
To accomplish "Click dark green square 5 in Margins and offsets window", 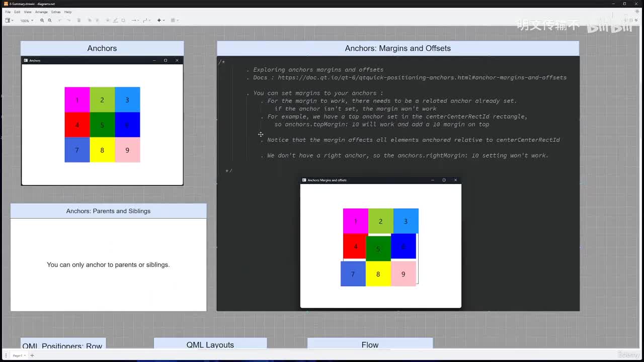I will pyautogui.click(x=378, y=249).
